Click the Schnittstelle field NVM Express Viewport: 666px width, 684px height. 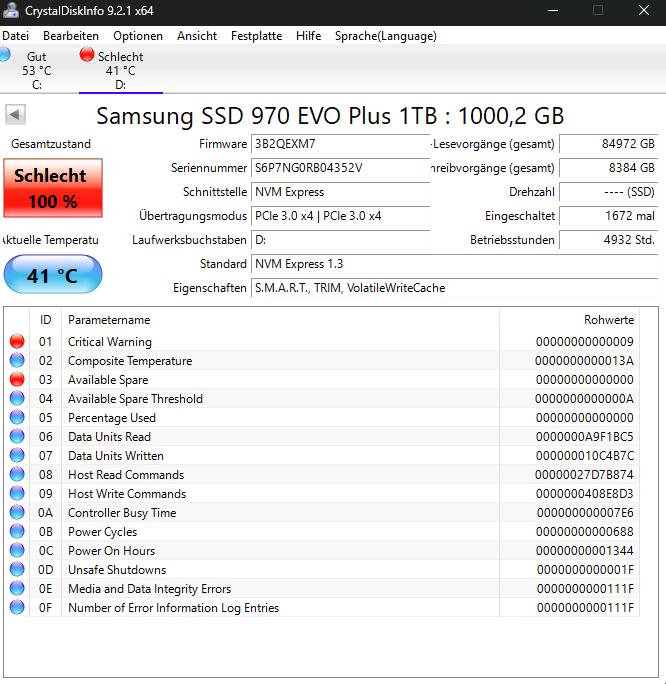(x=340, y=192)
